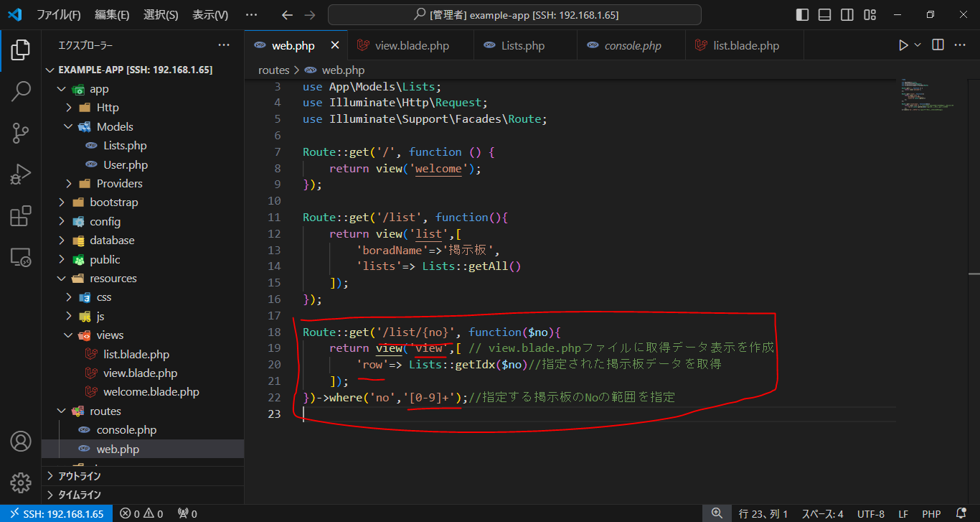Screen dimensions: 980x522
Task: Run the PHP file with play icon
Action: coord(903,45)
